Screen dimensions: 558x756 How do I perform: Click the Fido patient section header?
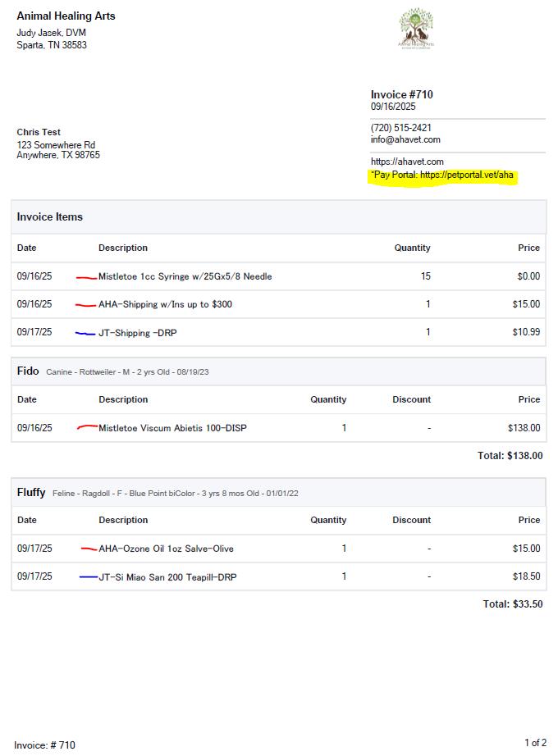(28, 371)
